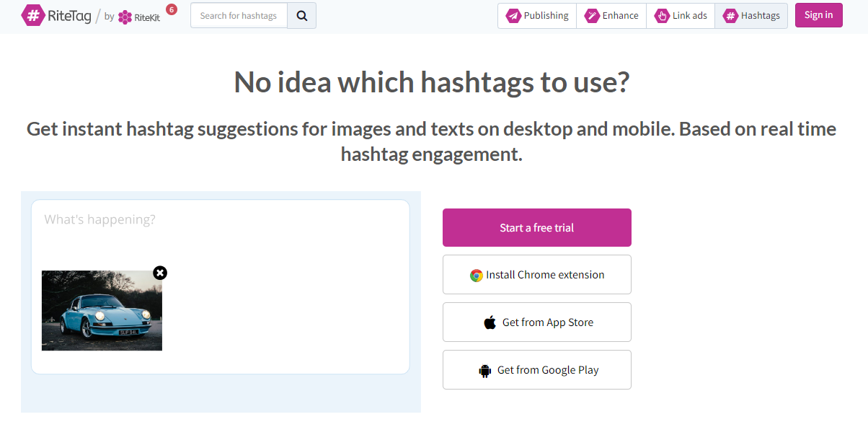The image size is (868, 422).
Task: Click the Hashtags hexagon icon
Action: point(730,16)
